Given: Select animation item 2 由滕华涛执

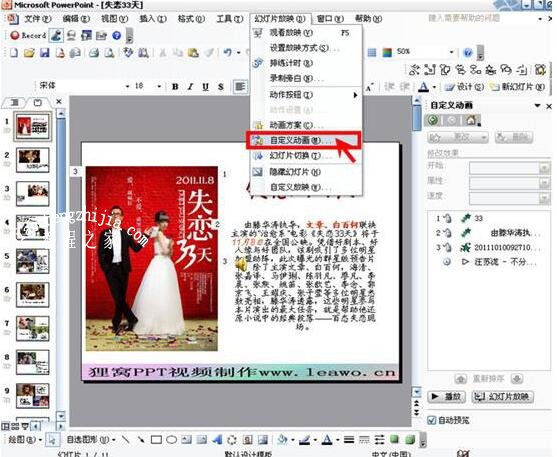Looking at the screenshot, I should pos(489,233).
